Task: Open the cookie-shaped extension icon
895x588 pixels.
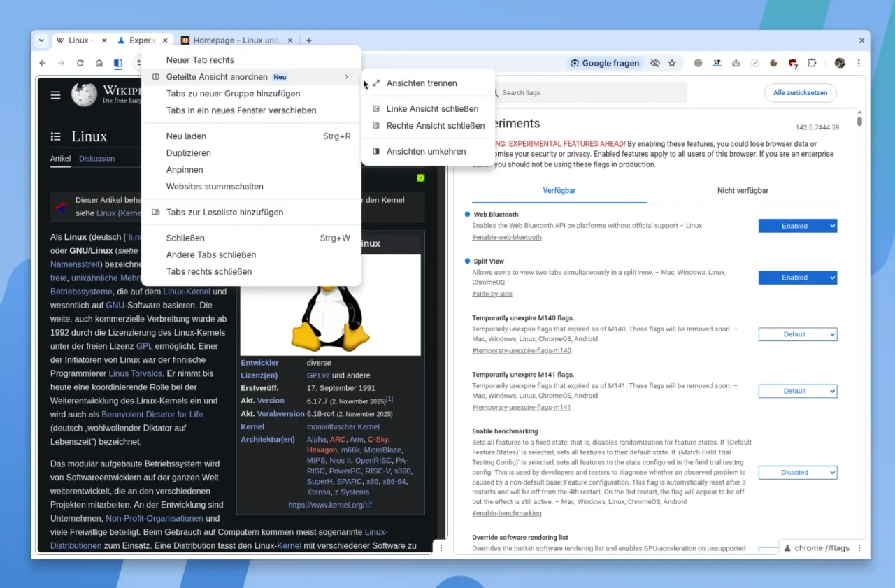Action: (773, 63)
